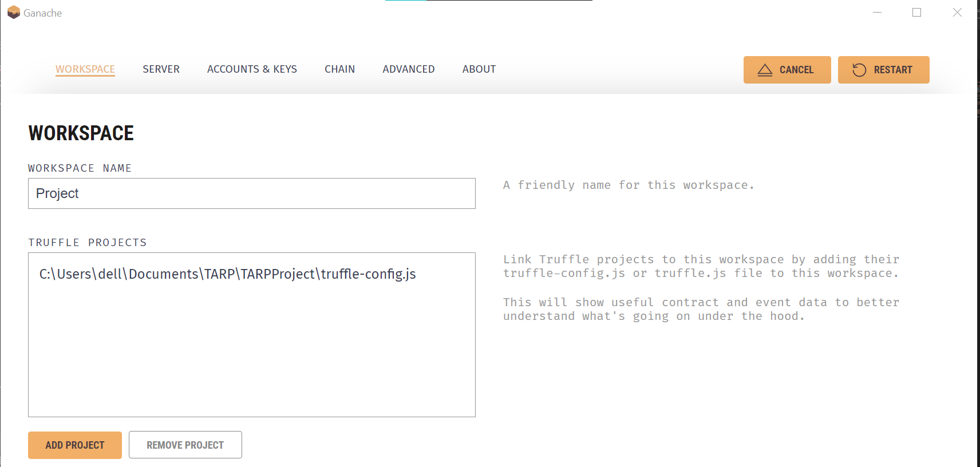Click the RESTART button
Screen dimensions: 980x467
pyautogui.click(x=883, y=69)
